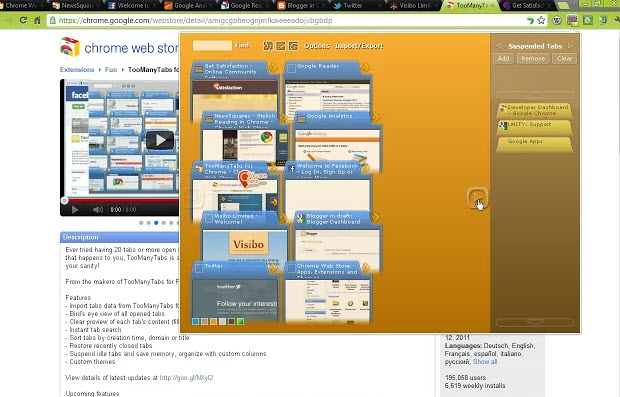
Task: Click the video player play button in control bar
Action: 75,210
